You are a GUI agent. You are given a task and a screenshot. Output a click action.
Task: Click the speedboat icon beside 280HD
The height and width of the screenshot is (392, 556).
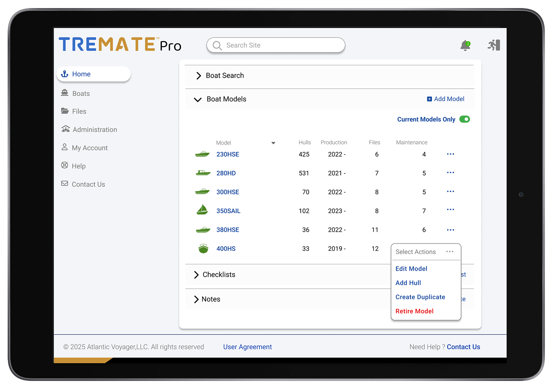tap(203, 173)
